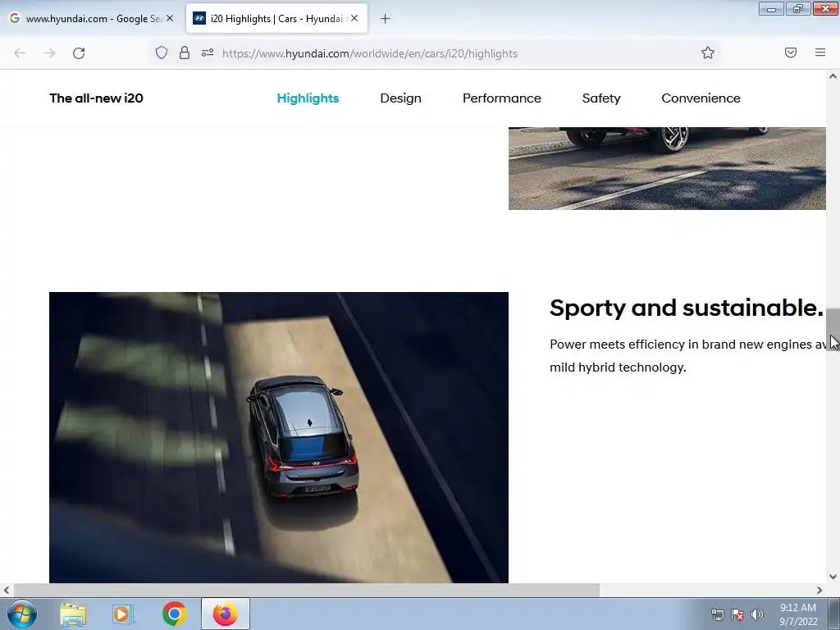The width and height of the screenshot is (840, 630).
Task: Click horizontal scrollbar right arrow
Action: (819, 590)
